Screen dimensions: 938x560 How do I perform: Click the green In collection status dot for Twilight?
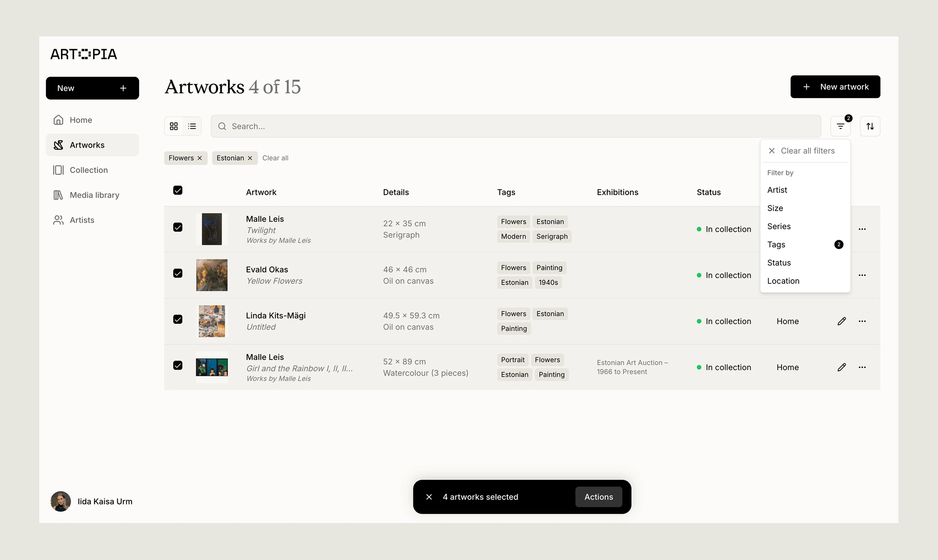[700, 229]
